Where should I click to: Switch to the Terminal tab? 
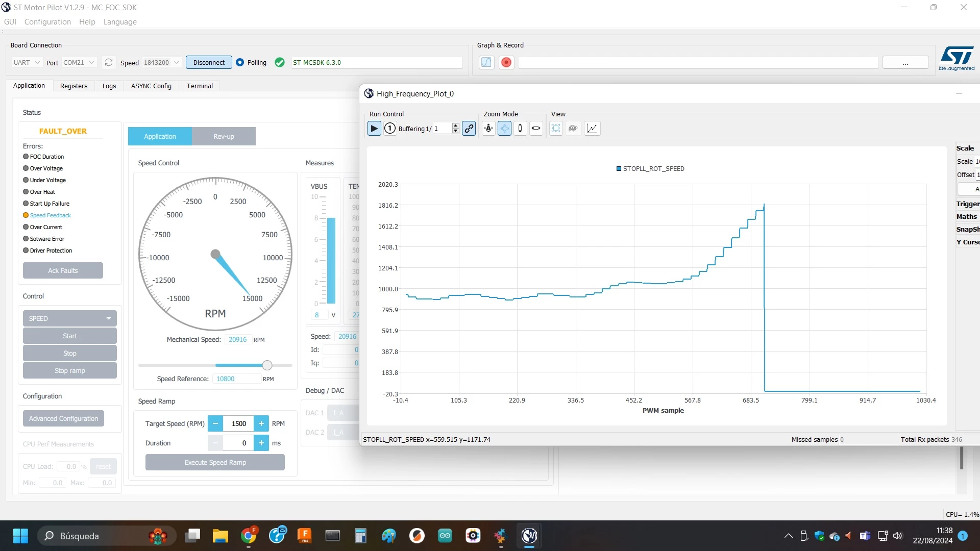coord(200,86)
